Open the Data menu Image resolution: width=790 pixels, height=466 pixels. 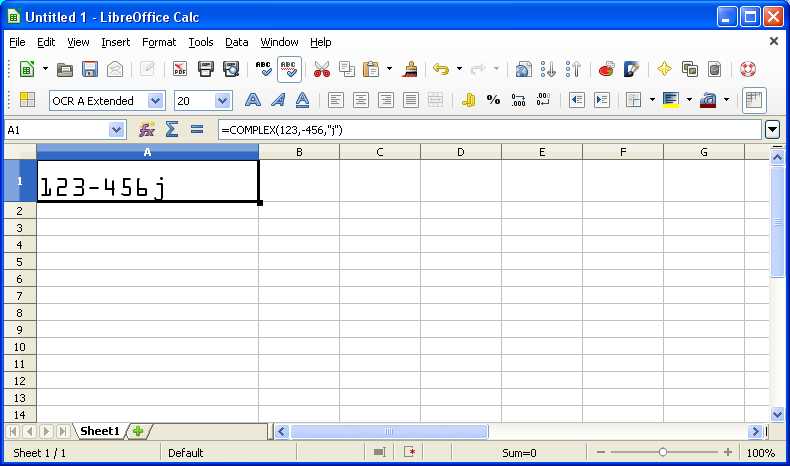[236, 42]
